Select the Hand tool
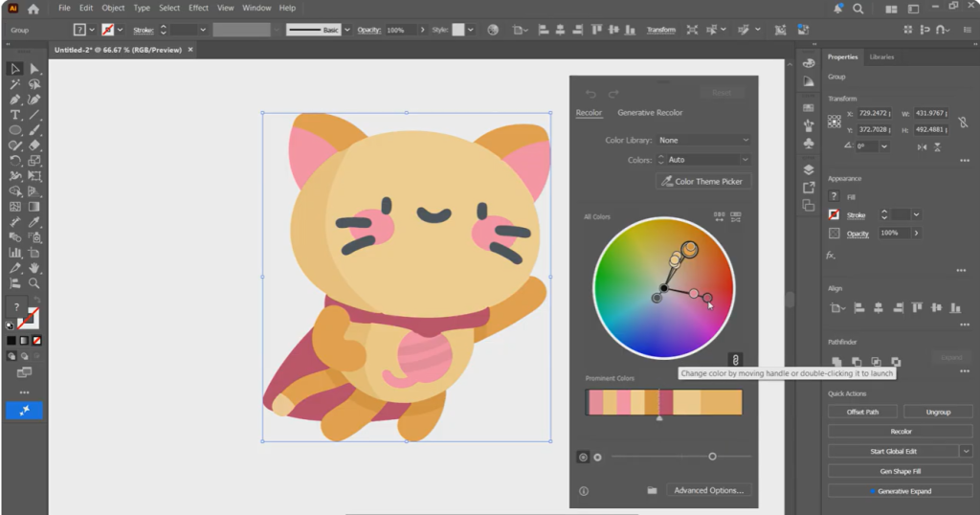Image resolution: width=980 pixels, height=515 pixels. tap(34, 268)
